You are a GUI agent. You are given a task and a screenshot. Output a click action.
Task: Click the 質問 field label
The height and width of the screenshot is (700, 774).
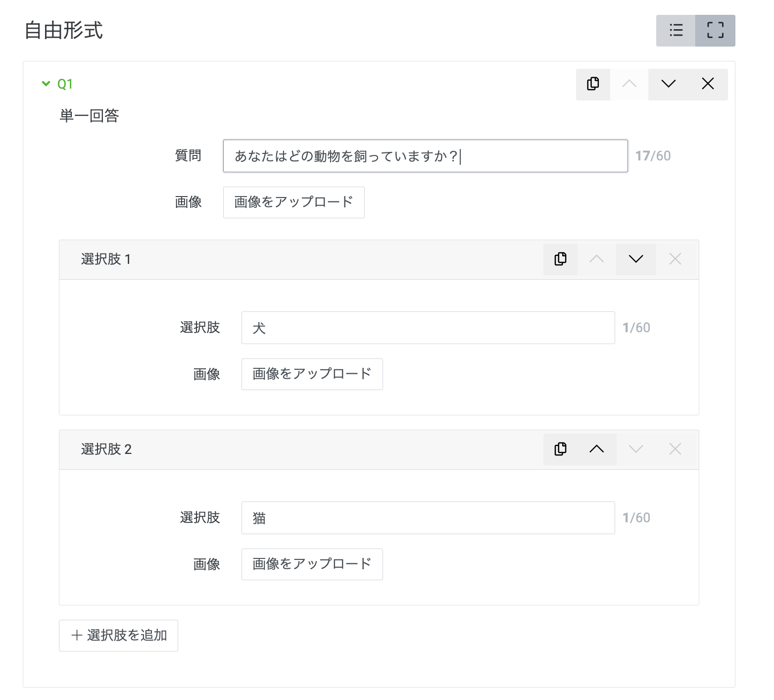[x=188, y=156]
